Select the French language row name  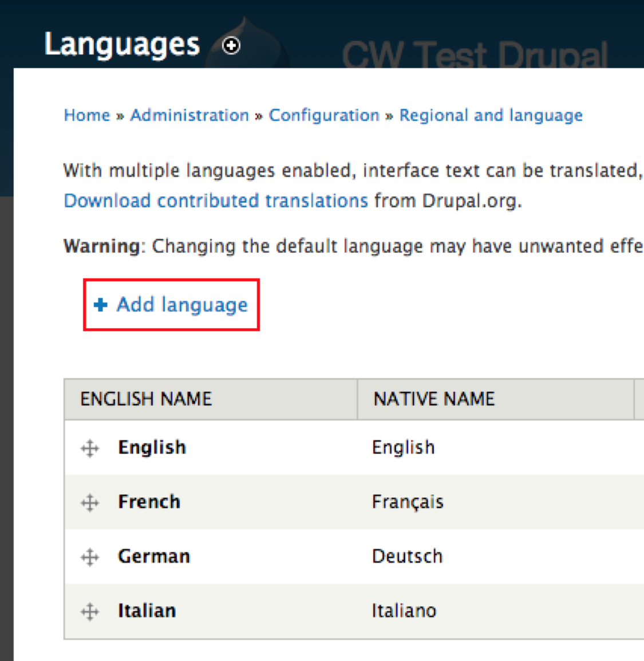click(x=149, y=502)
